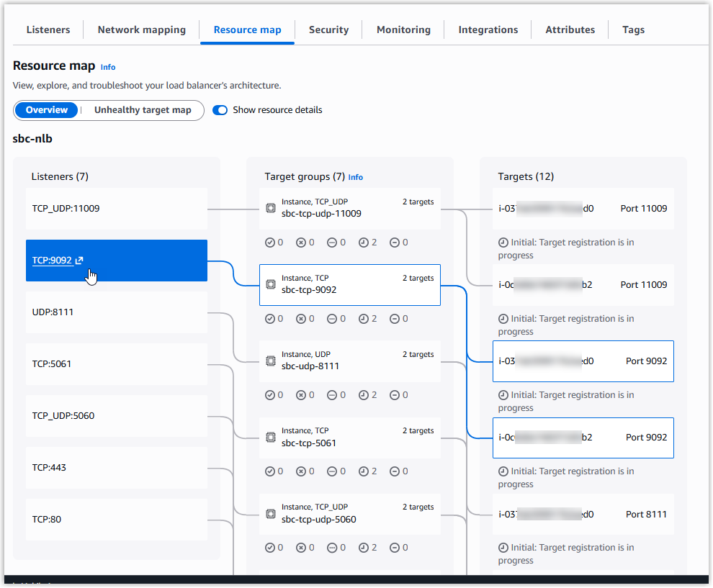
Task: Toggle the Show resource details switch
Action: (x=220, y=110)
